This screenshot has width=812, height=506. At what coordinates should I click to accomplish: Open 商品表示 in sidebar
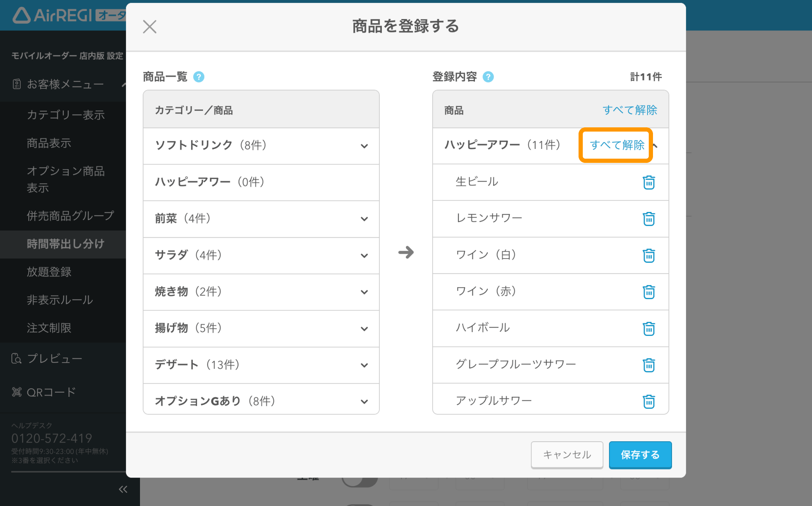pos(49,143)
